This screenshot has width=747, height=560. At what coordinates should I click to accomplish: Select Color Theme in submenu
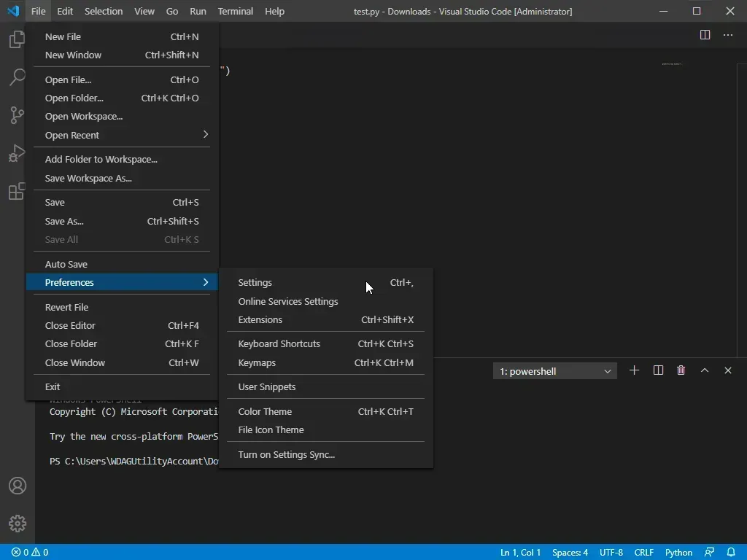pyautogui.click(x=326, y=411)
